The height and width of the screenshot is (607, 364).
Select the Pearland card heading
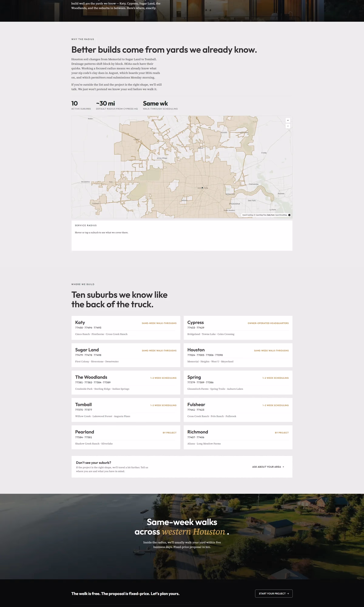click(x=85, y=432)
